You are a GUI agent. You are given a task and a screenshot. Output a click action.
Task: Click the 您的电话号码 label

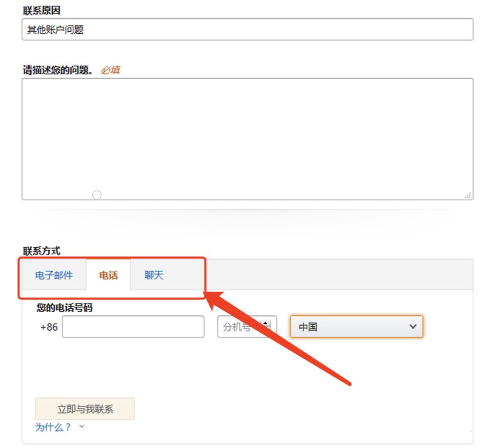(64, 308)
